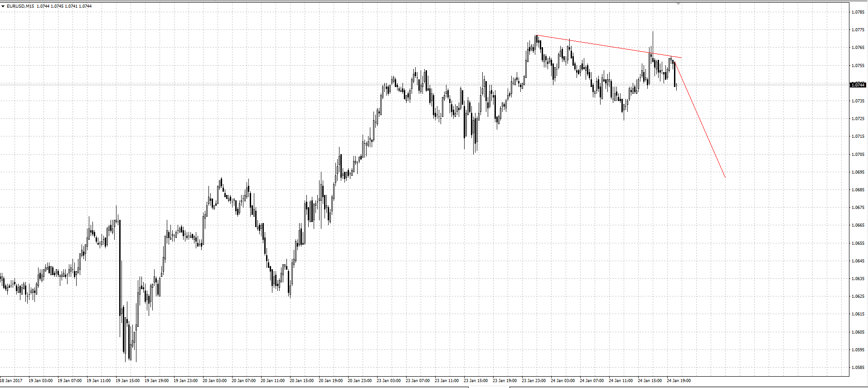Viewport: 868px width, 388px height.
Task: Click the 24 Jan 19:00 time label
Action: pyautogui.click(x=679, y=381)
